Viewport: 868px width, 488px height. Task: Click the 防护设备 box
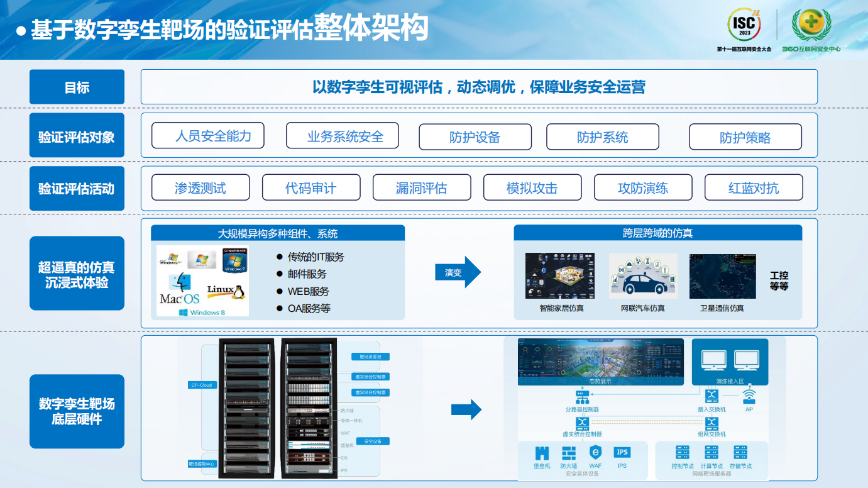[475, 137]
